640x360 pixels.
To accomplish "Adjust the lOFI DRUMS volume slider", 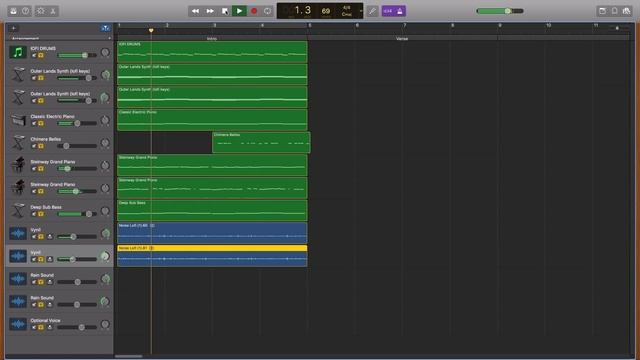I will coord(77,55).
